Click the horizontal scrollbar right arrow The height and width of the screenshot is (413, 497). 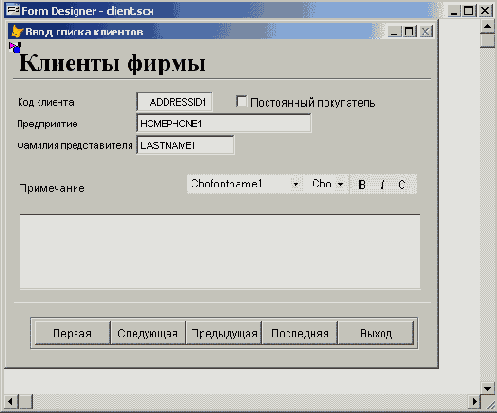tap(474, 401)
